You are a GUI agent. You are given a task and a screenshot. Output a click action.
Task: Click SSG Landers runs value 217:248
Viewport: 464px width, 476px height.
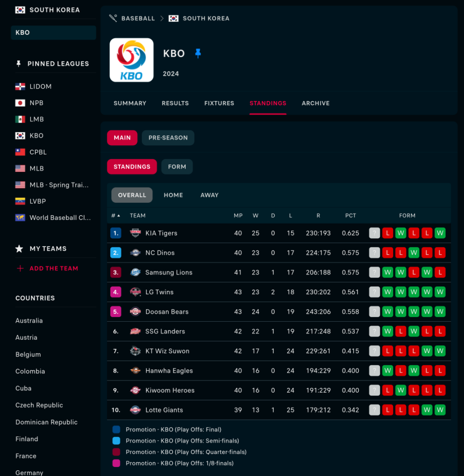click(x=318, y=331)
